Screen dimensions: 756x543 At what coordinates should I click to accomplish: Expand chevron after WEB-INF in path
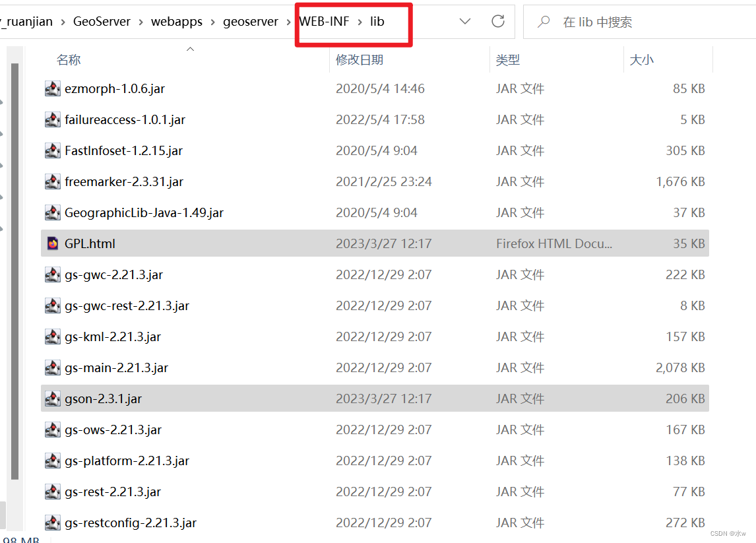[360, 22]
